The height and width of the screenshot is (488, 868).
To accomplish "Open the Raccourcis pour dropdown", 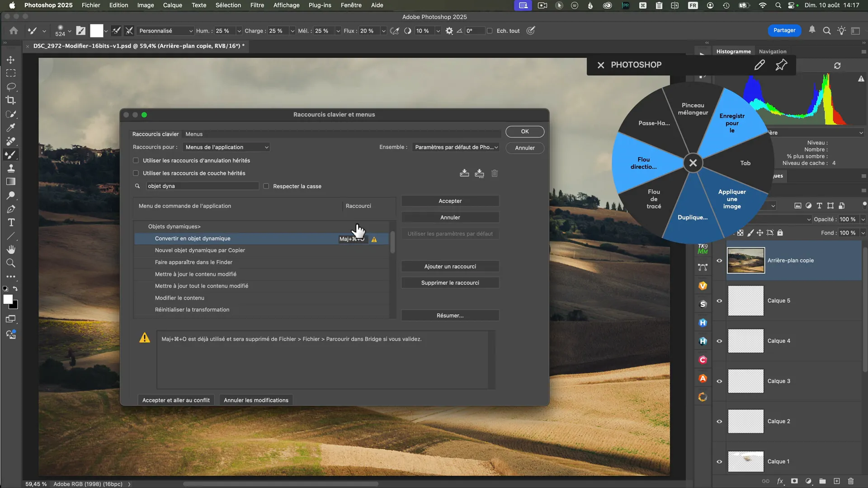I will [227, 147].
